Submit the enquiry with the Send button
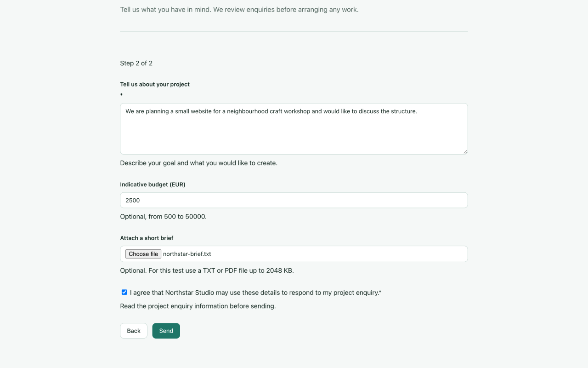The image size is (588, 368). [x=166, y=331]
